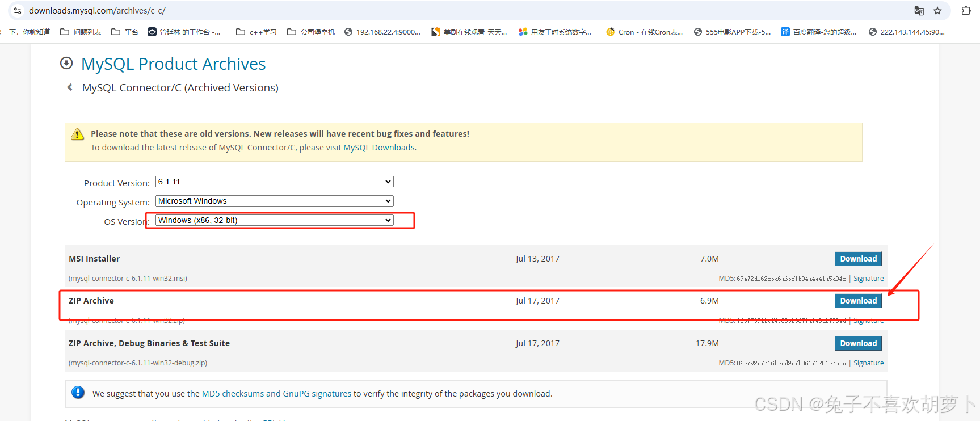Open the Cron 在线Cron表 bookmark
The height and width of the screenshot is (421, 980).
click(645, 32)
